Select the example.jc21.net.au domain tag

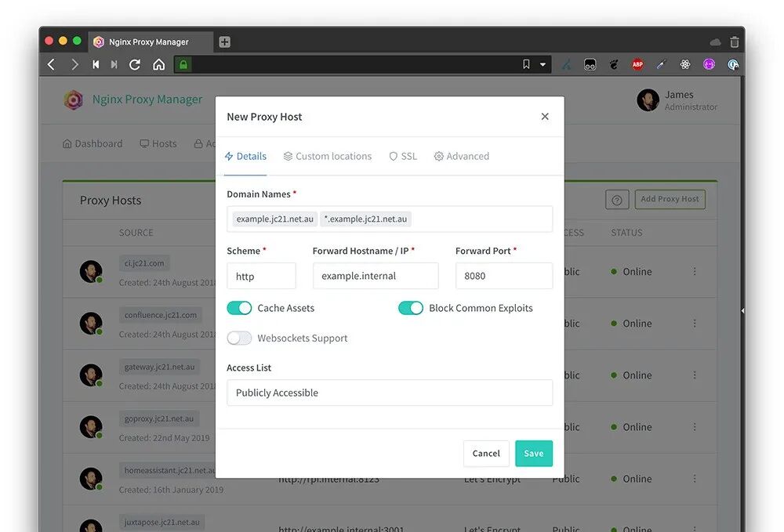point(275,219)
